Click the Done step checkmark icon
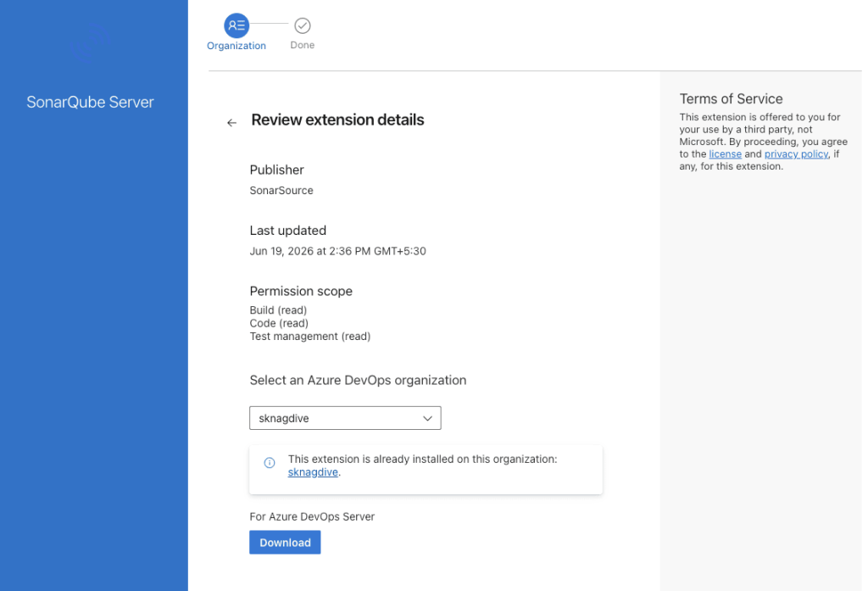 303,25
